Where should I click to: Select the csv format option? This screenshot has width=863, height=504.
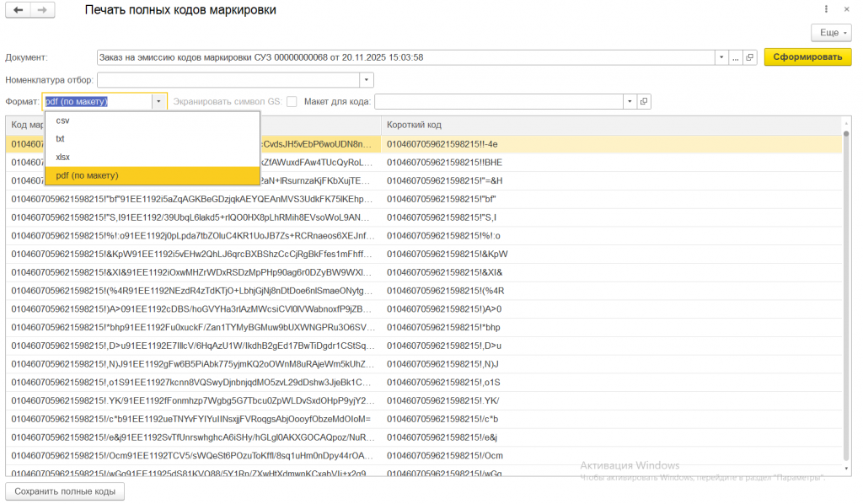62,121
